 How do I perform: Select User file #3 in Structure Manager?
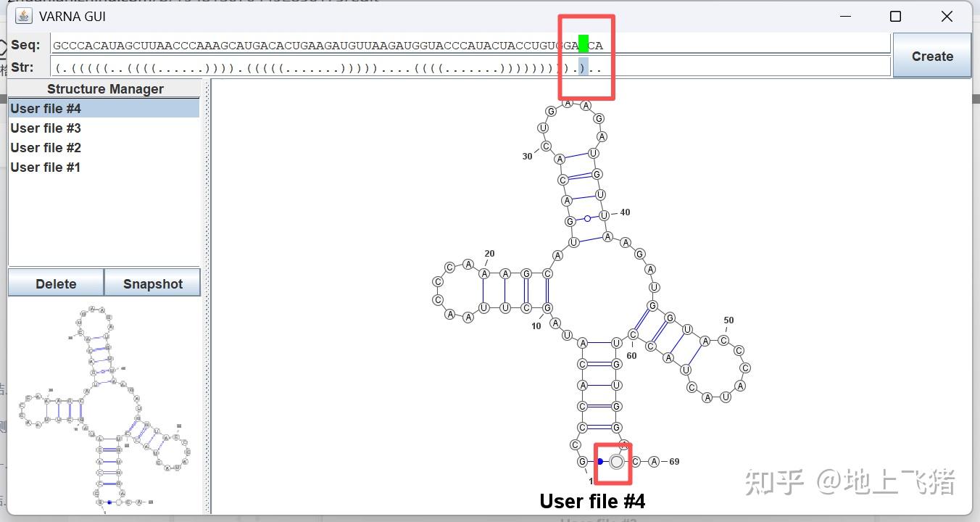[x=104, y=128]
